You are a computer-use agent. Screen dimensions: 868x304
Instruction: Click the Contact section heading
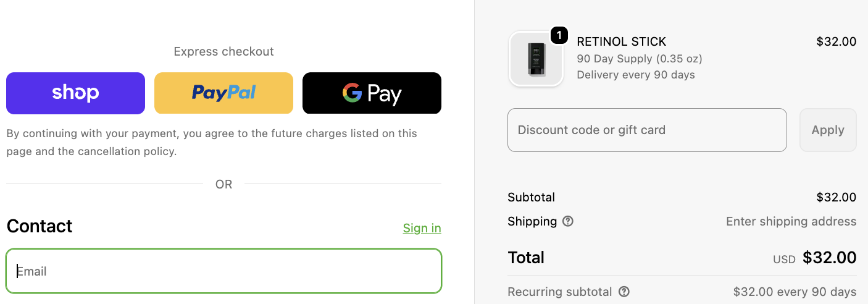[x=40, y=226]
